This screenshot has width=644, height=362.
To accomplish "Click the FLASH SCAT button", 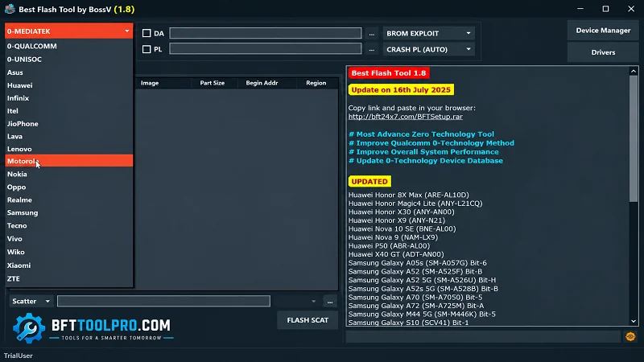I will click(308, 320).
